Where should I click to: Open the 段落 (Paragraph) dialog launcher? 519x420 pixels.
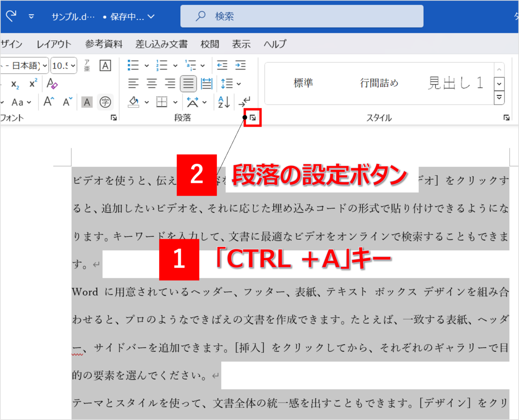(x=252, y=118)
